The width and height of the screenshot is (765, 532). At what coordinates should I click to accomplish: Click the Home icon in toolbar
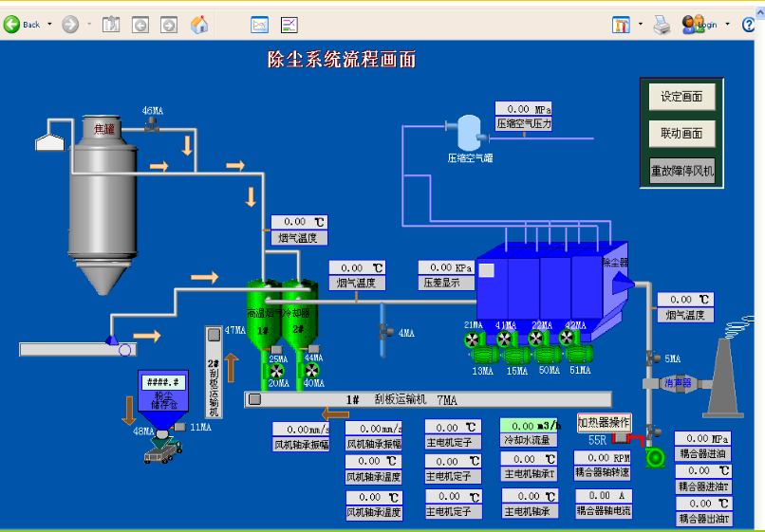coord(199,25)
